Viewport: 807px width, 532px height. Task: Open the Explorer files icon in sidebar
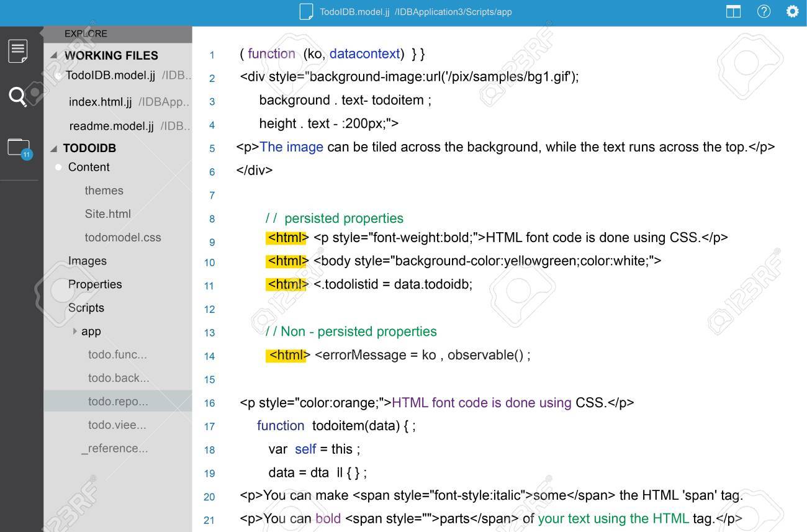(17, 51)
